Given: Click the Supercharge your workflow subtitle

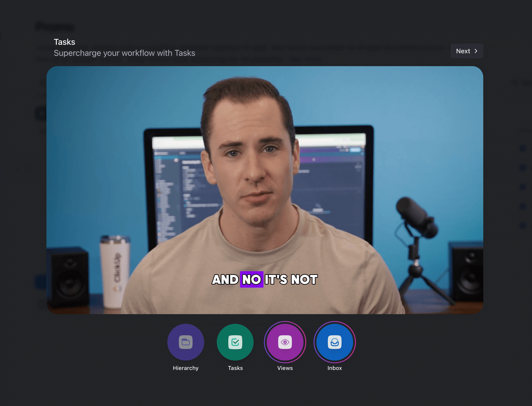Looking at the screenshot, I should click(x=124, y=53).
